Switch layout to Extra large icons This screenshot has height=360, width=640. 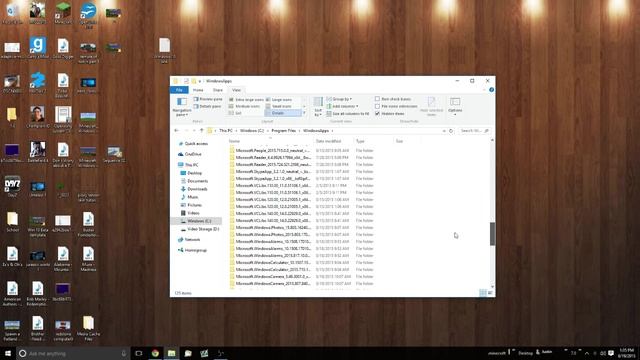(246, 100)
